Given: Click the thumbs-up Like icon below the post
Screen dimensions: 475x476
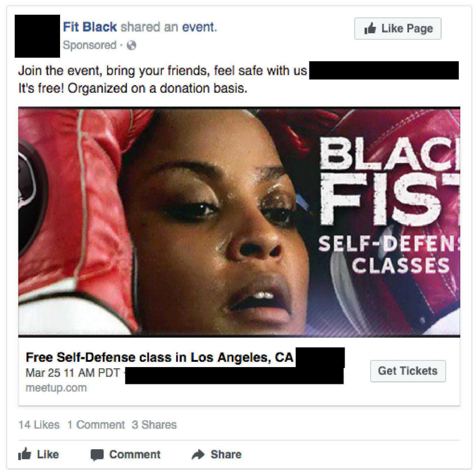Looking at the screenshot, I should coord(24,454).
